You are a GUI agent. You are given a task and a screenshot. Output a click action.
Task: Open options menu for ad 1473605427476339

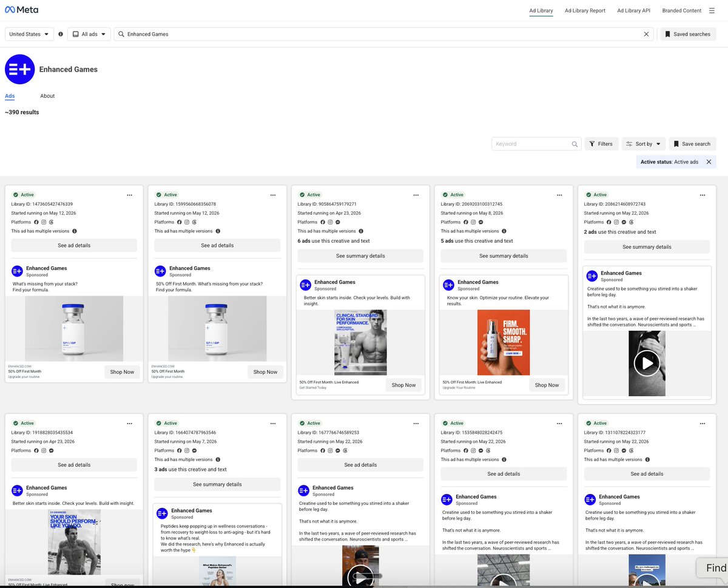129,195
